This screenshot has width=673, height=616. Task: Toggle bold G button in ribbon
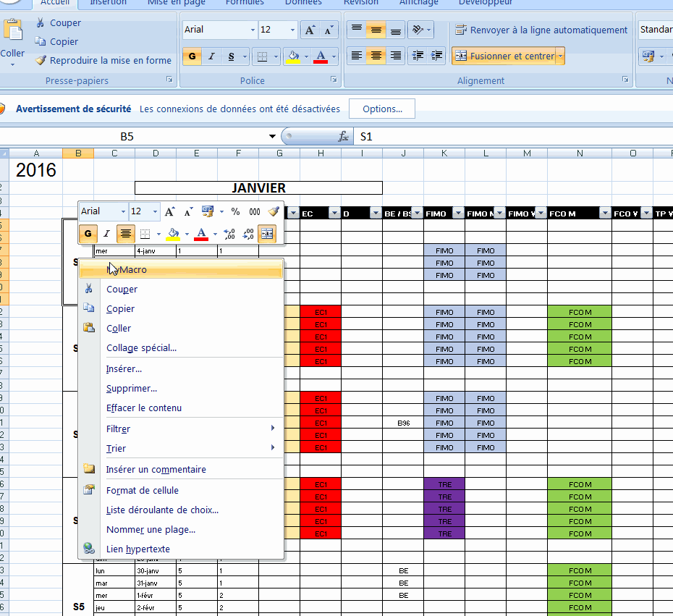point(192,56)
